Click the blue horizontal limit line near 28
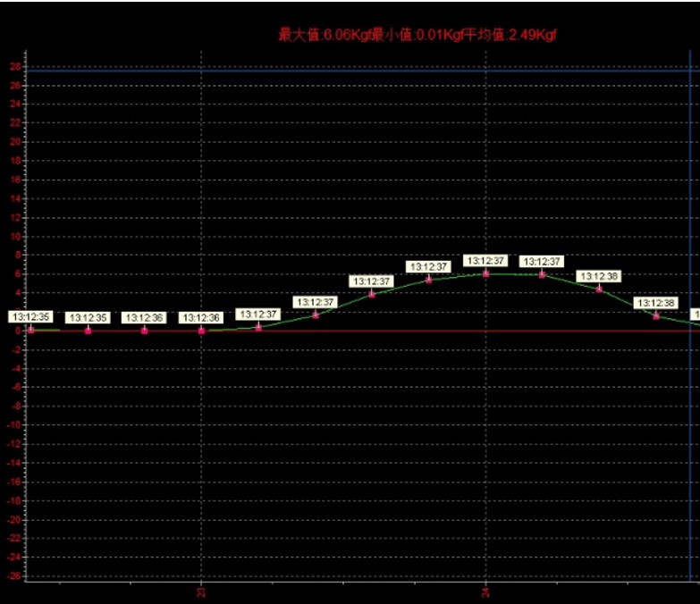700x604 pixels. pyautogui.click(x=358, y=68)
